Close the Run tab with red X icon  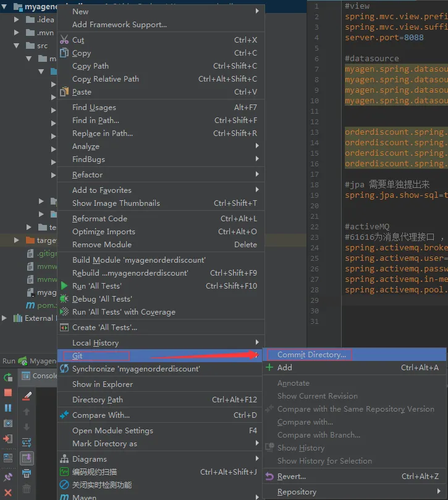[8, 493]
